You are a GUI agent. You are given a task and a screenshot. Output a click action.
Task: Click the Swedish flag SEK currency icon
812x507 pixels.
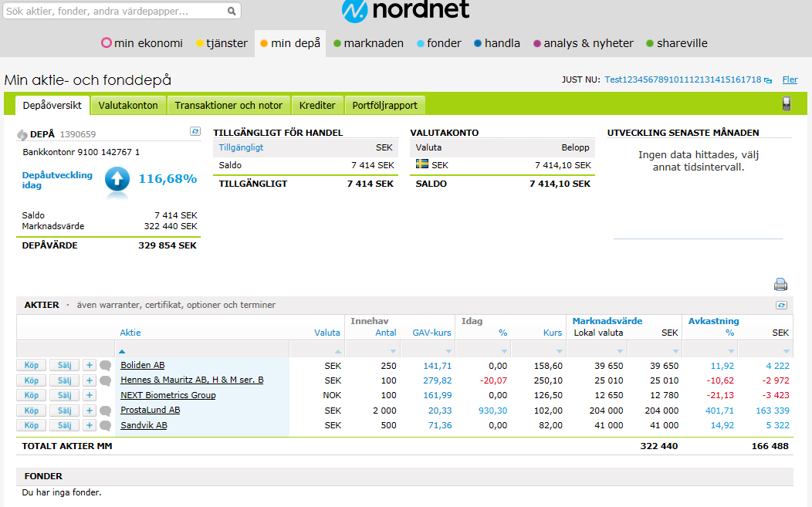pos(422,164)
